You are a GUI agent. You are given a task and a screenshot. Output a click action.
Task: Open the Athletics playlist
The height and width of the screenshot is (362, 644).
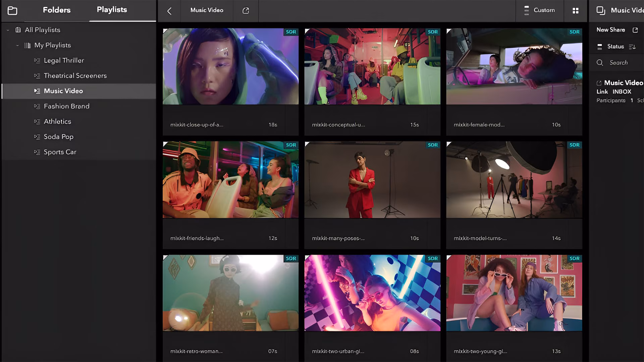(57, 122)
